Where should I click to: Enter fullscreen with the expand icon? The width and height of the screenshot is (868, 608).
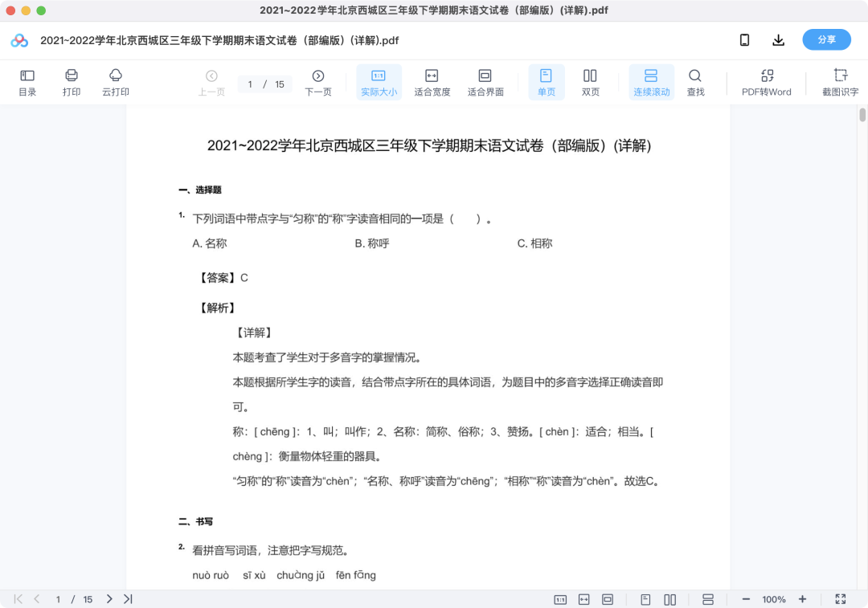pyautogui.click(x=841, y=599)
